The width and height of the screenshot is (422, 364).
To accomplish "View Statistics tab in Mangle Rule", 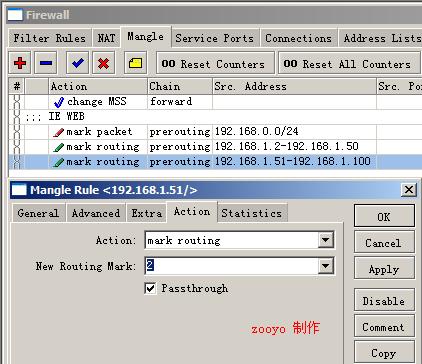I will [252, 213].
